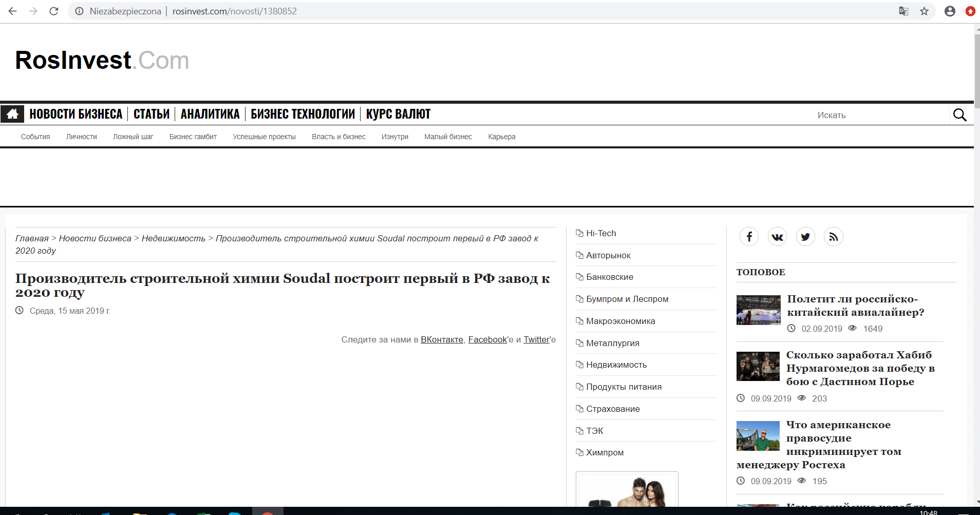Open article about американское правосудие and Ростех
Screen dimensions: 980x515
tap(819, 445)
